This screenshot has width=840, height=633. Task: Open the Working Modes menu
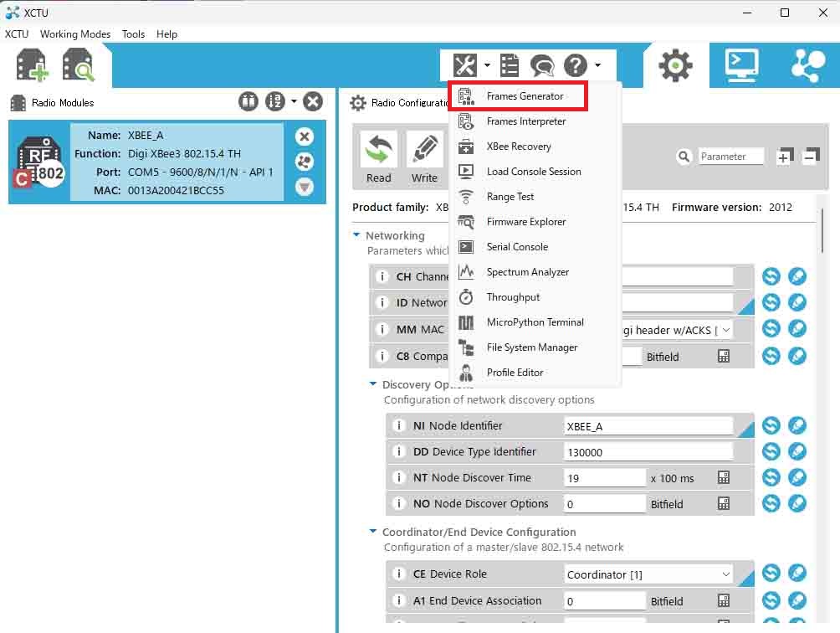[75, 34]
